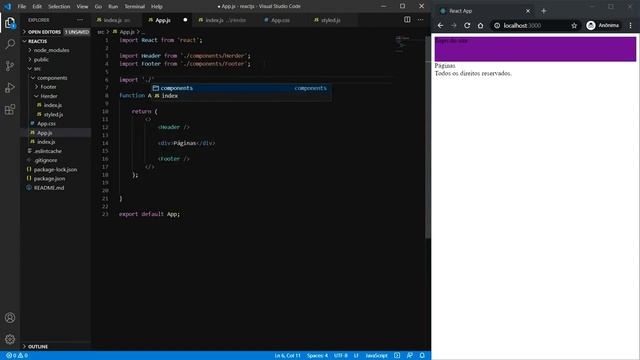640x360 pixels.
Task: Open the Accounts menu icon
Action: [10, 318]
